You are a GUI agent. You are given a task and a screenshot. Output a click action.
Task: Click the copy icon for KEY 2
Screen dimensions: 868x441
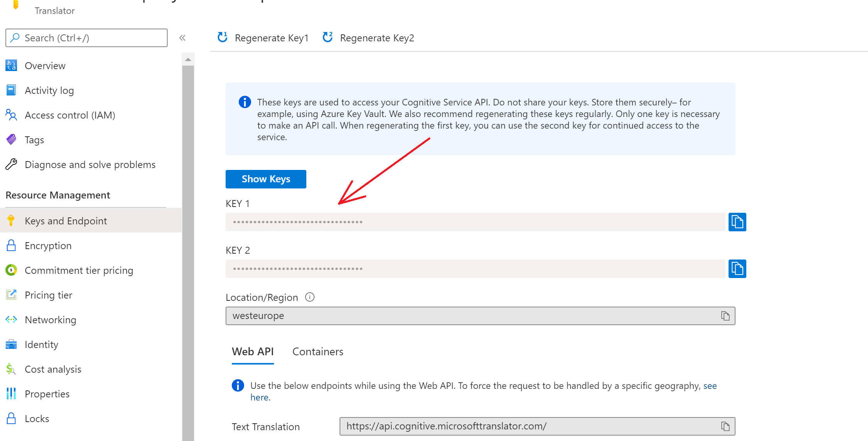coord(737,269)
